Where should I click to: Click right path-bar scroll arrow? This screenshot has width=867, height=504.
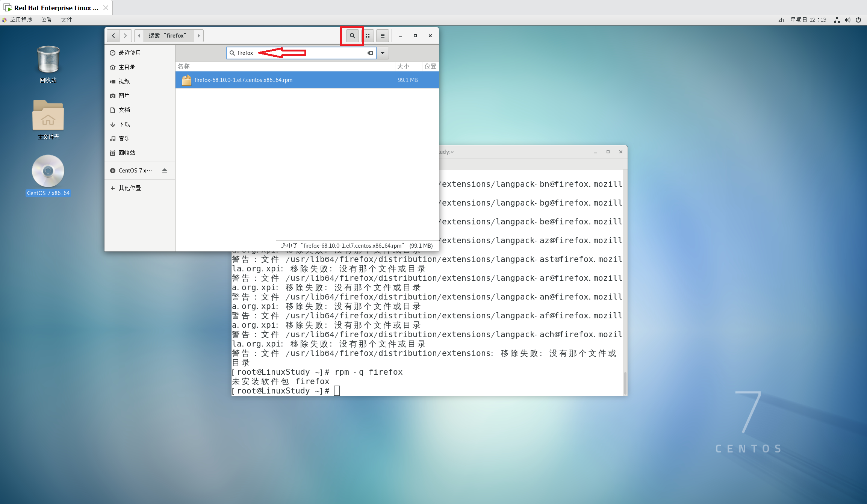(199, 36)
